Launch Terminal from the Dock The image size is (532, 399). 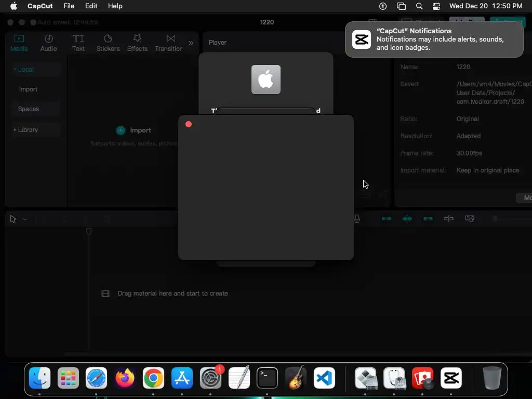(268, 378)
